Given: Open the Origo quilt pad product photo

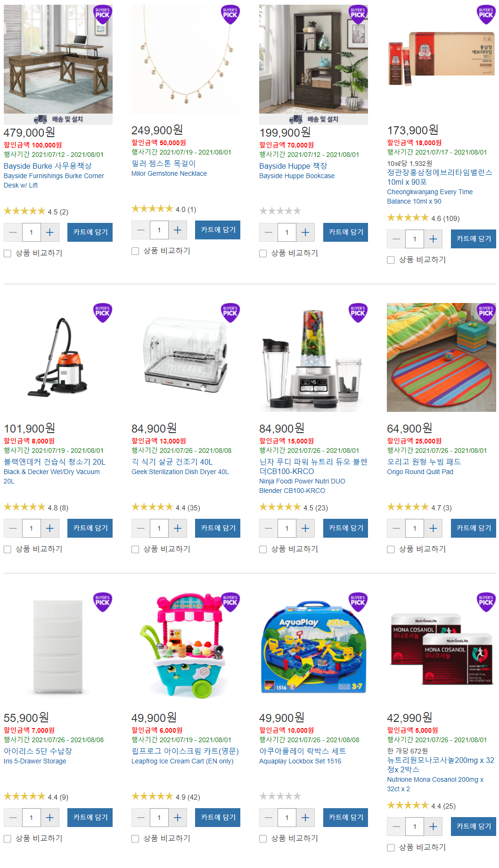Looking at the screenshot, I should tap(441, 357).
